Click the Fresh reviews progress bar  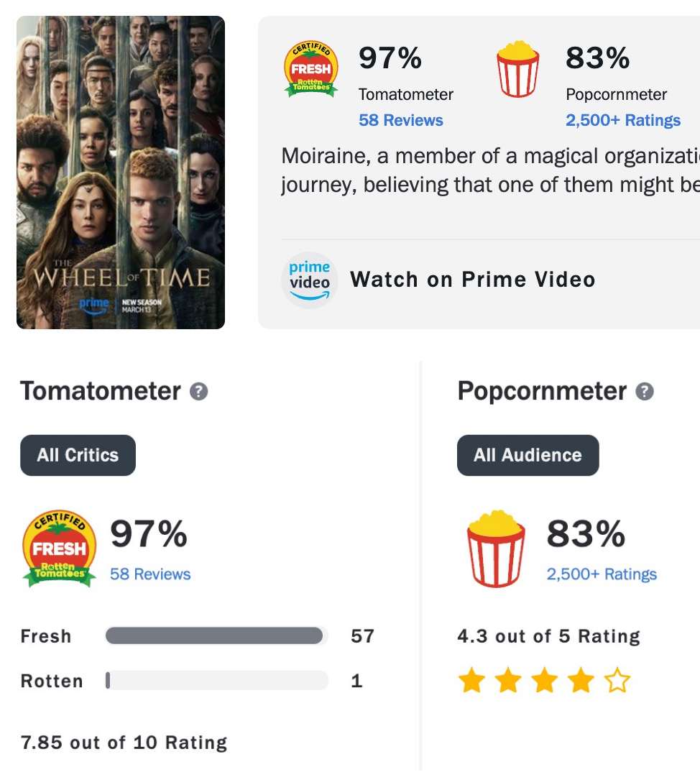[216, 636]
